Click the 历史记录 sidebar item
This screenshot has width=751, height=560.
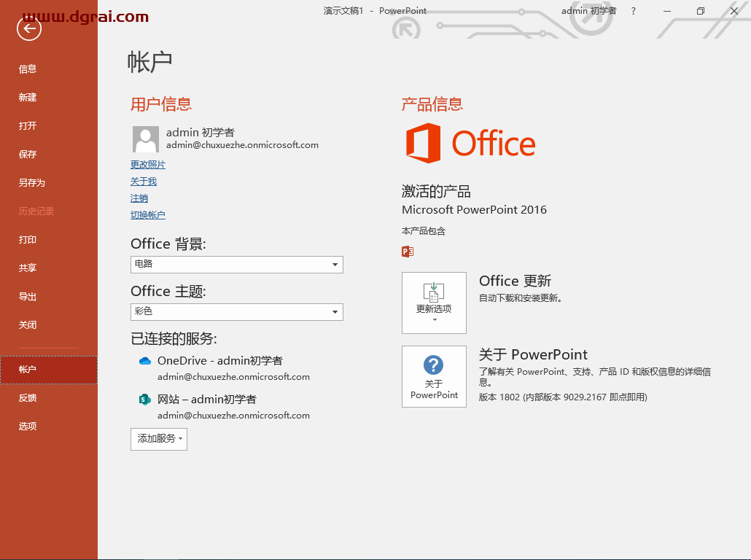point(36,211)
